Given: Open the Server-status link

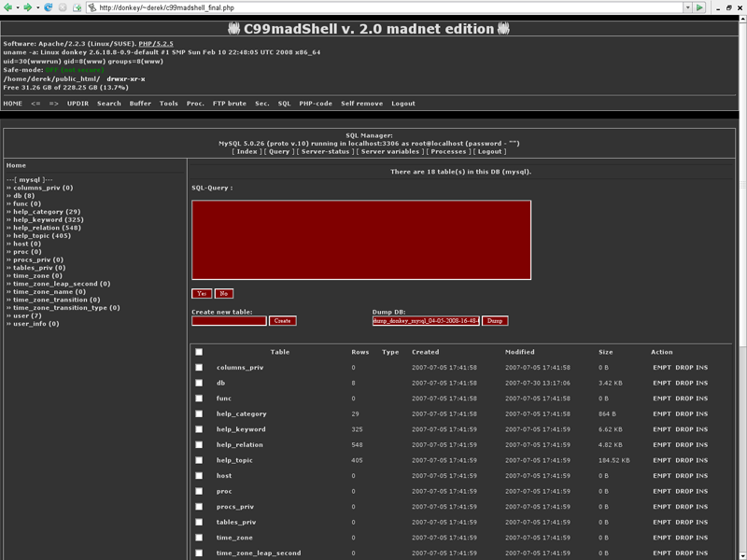Looking at the screenshot, I should [325, 151].
